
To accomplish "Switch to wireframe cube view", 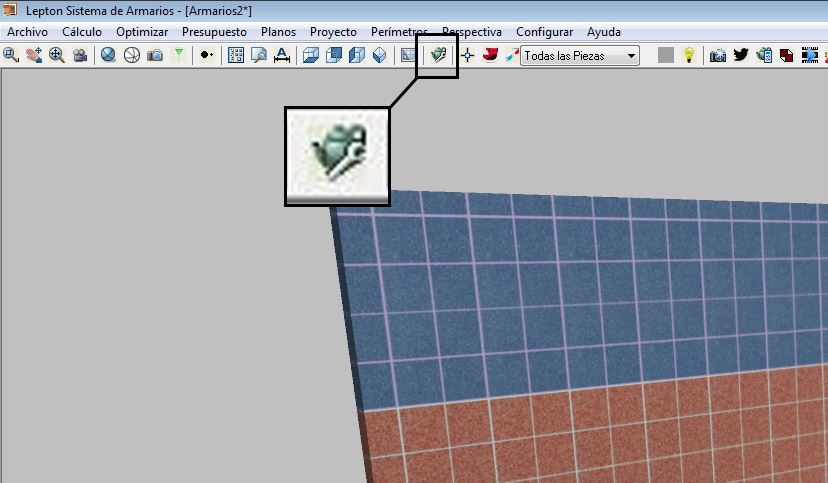I will pyautogui.click(x=310, y=55).
